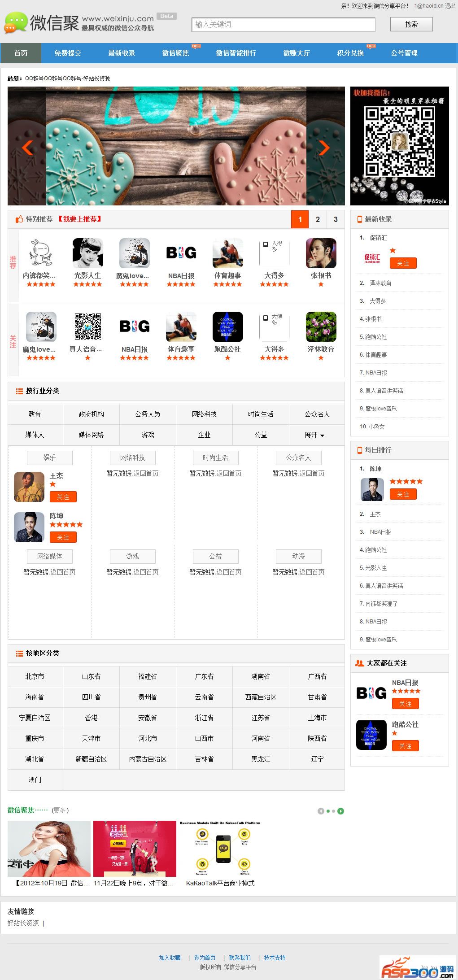Click the previous arrow of 微信聚焦 carousel

tap(321, 811)
